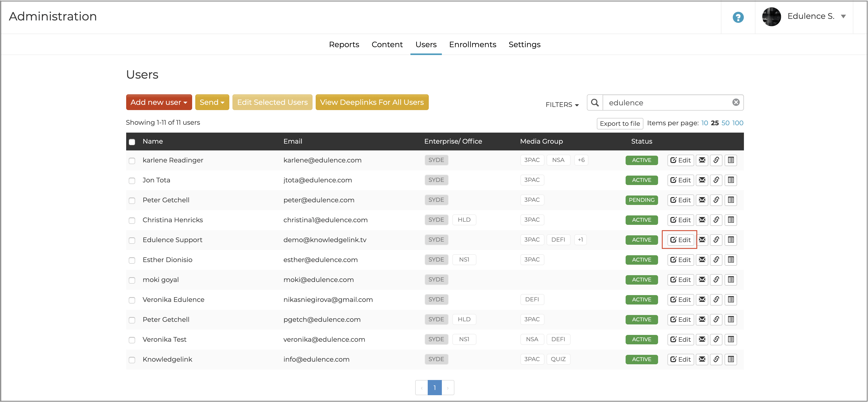Toggle the select-all checkbox in header
The width and height of the screenshot is (868, 402).
(x=132, y=142)
